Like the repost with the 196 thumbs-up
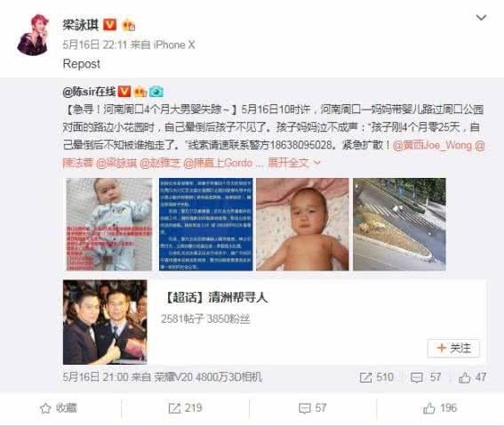The image size is (504, 427). click(440, 408)
